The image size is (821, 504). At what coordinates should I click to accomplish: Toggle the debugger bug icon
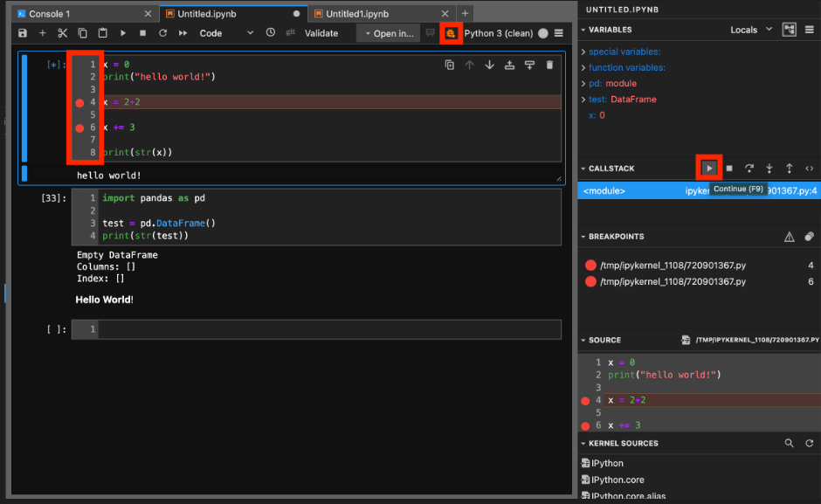tap(451, 33)
